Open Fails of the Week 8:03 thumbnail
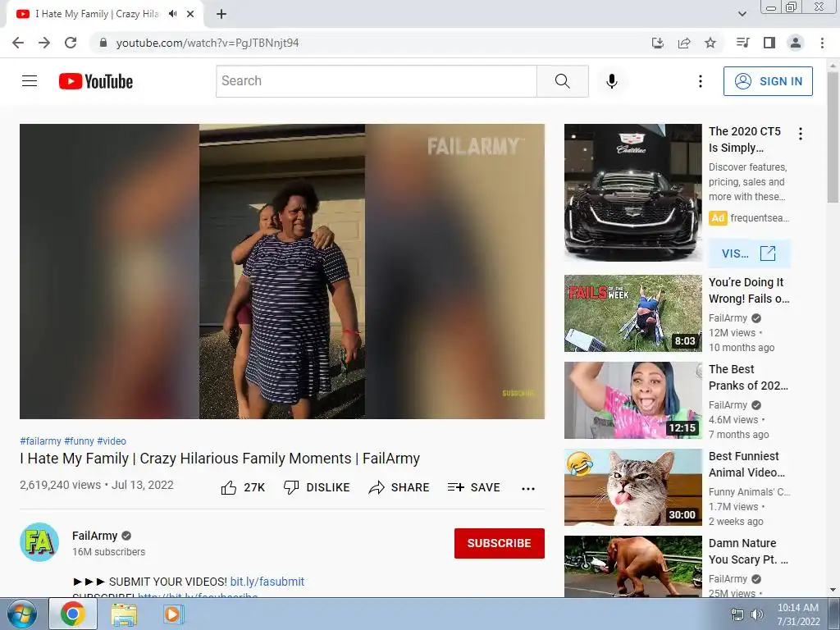Image resolution: width=840 pixels, height=630 pixels. [632, 313]
